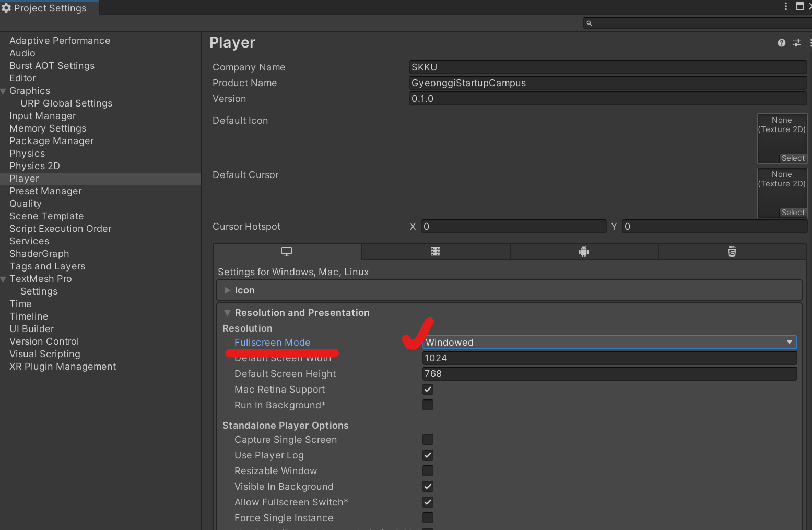Open Visual Scripting settings
This screenshot has height=530, width=812.
(45, 354)
